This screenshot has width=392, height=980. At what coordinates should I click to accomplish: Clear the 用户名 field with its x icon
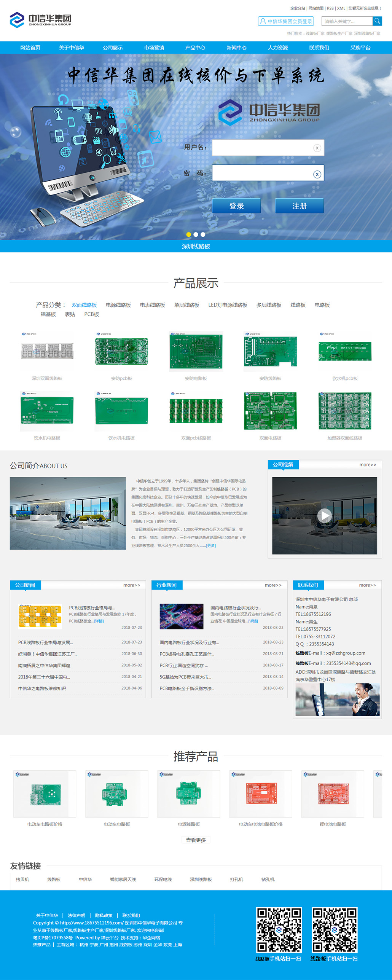317,148
